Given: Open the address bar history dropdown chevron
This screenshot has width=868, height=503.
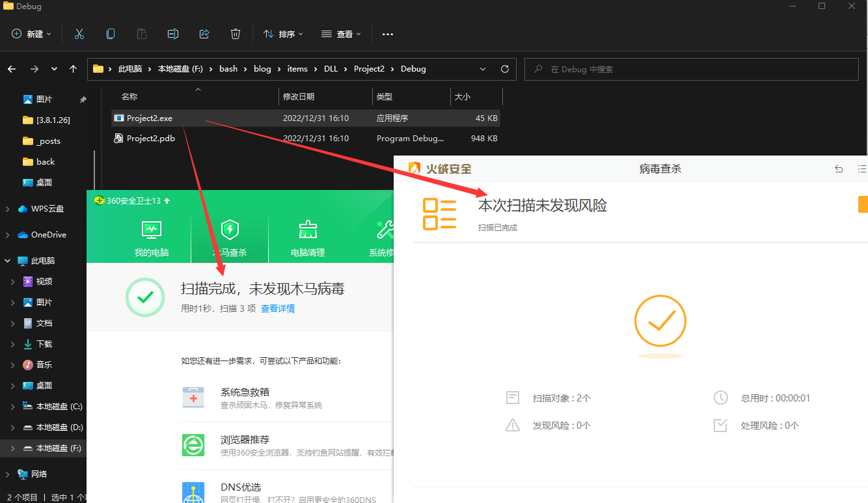Looking at the screenshot, I should [x=483, y=69].
